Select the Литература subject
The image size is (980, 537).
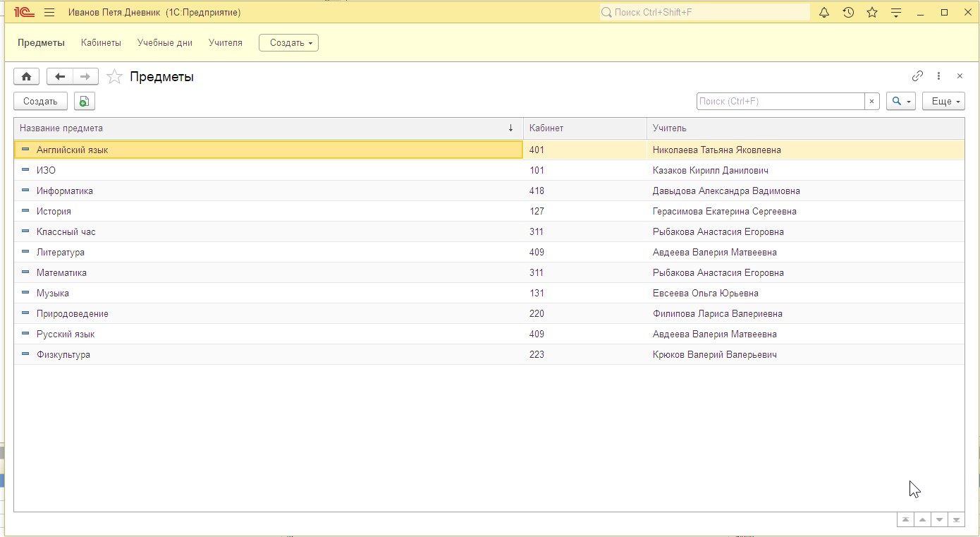(489, 252)
